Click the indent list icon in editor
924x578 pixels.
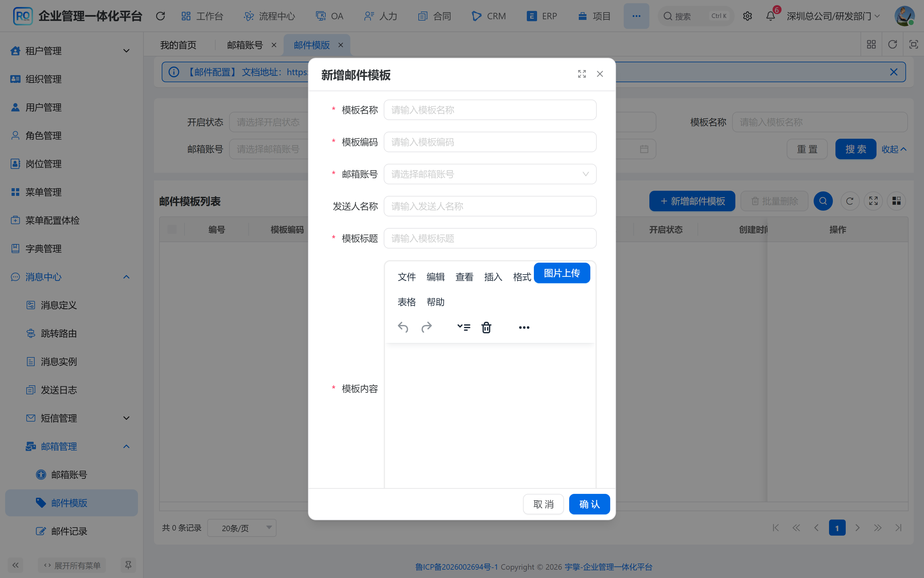click(464, 327)
